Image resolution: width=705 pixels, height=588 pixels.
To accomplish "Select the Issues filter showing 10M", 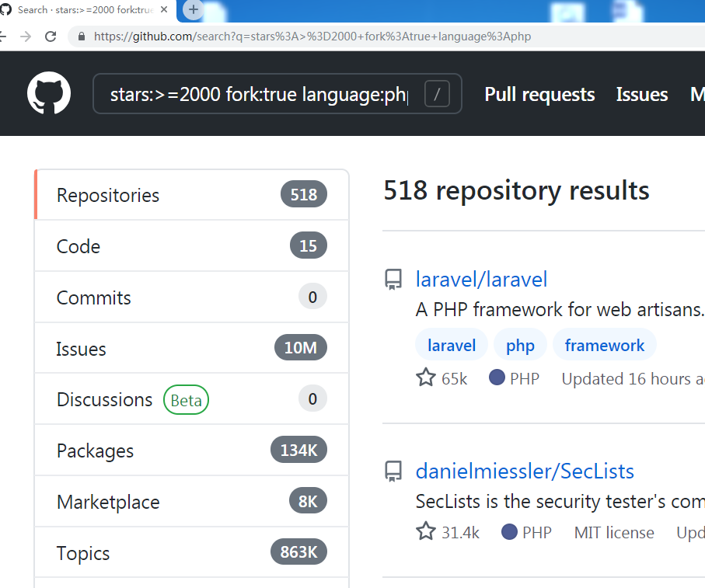I will tap(192, 348).
